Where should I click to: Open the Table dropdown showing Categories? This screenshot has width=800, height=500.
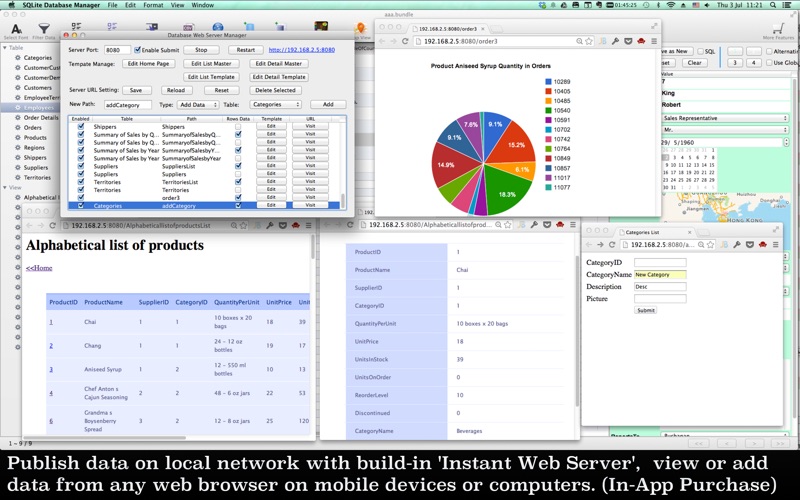coord(276,105)
